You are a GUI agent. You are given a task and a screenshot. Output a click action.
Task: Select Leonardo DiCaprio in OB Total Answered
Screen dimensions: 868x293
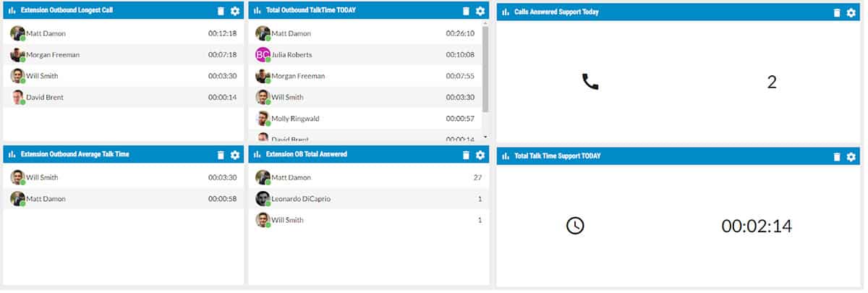pos(300,199)
